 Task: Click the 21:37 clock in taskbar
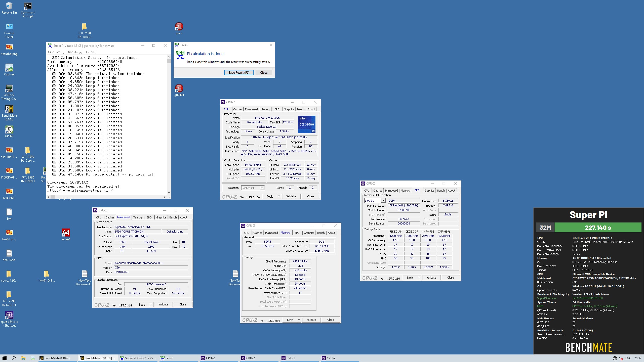(x=638, y=358)
